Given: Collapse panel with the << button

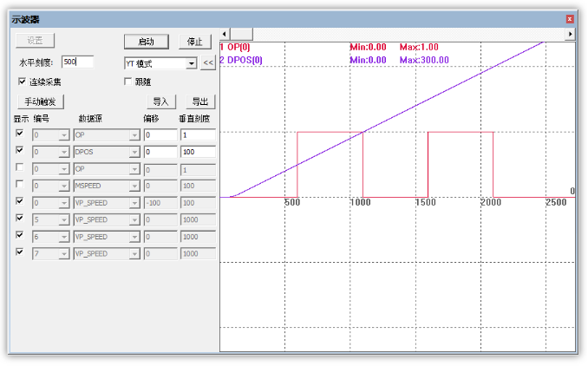Looking at the screenshot, I should click(208, 63).
